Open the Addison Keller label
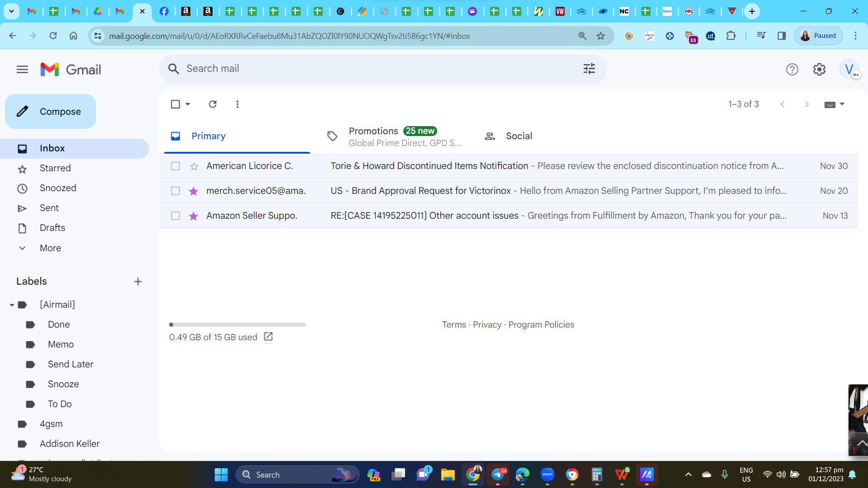 click(x=70, y=444)
